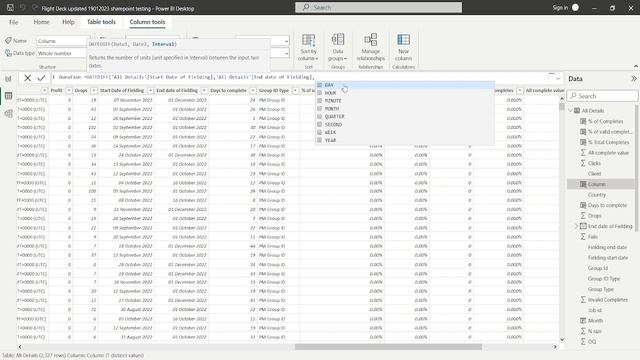640x360 pixels.
Task: Click the table's scroll down arrow
Action: 562,340
